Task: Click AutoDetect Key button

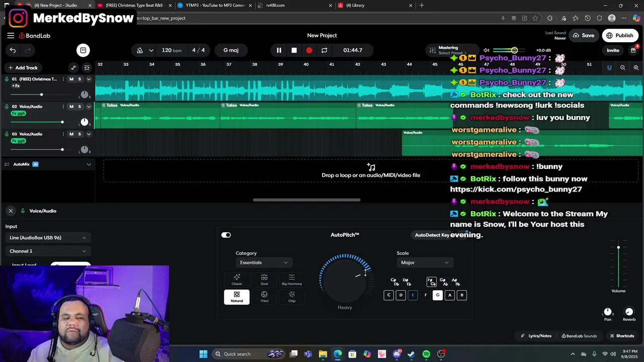Action: pyautogui.click(x=432, y=235)
